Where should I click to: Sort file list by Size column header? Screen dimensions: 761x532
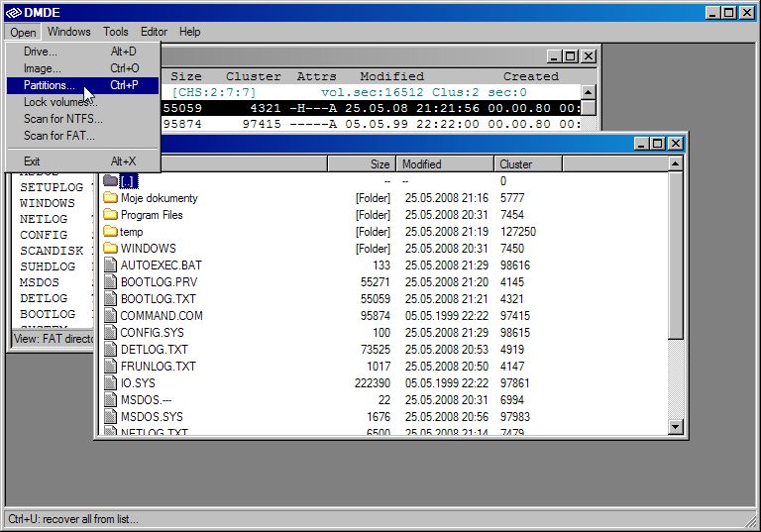362,164
